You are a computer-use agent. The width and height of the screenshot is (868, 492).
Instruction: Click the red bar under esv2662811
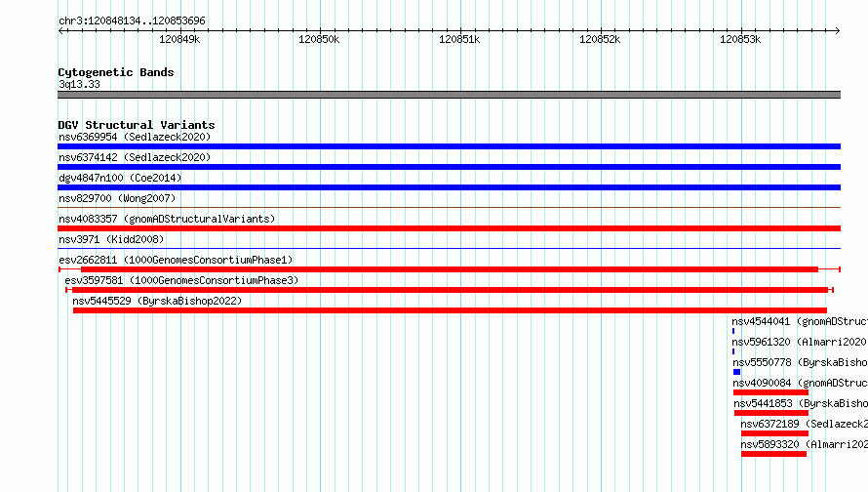coord(450,269)
